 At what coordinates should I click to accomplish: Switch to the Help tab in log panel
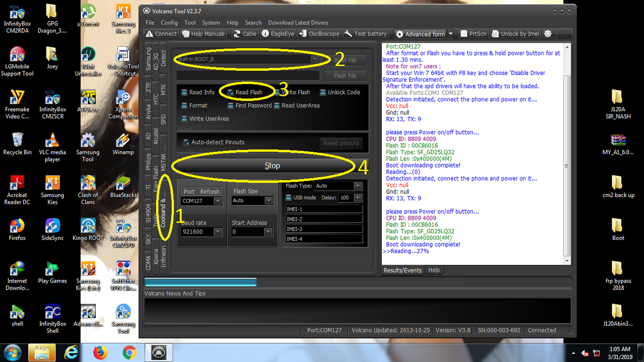click(x=434, y=270)
